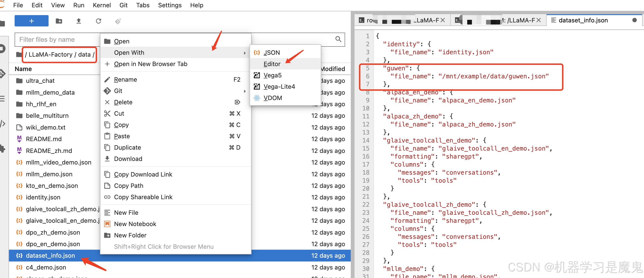This screenshot has width=644, height=278.
Task: Click the unsaved dot on dataset_info.json tab
Action: [x=635, y=20]
